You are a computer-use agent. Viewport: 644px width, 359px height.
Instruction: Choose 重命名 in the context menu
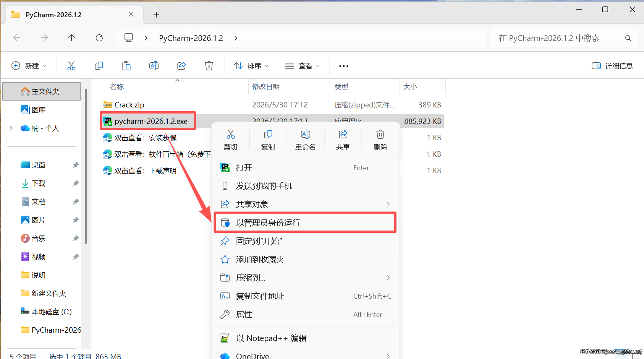point(306,140)
